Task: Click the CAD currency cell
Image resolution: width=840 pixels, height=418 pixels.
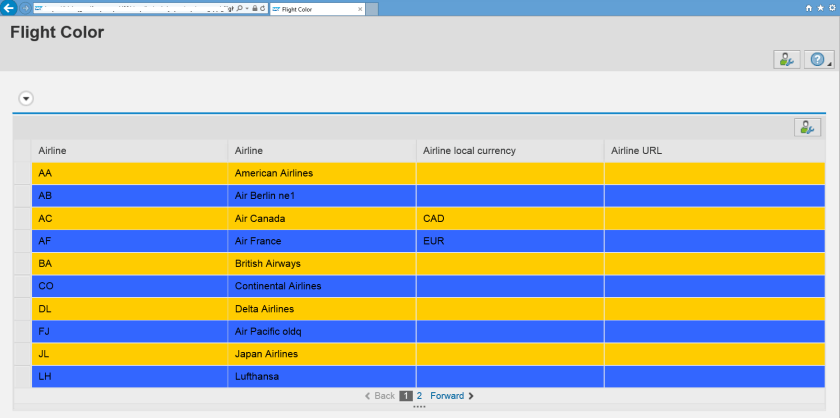Action: [511, 219]
